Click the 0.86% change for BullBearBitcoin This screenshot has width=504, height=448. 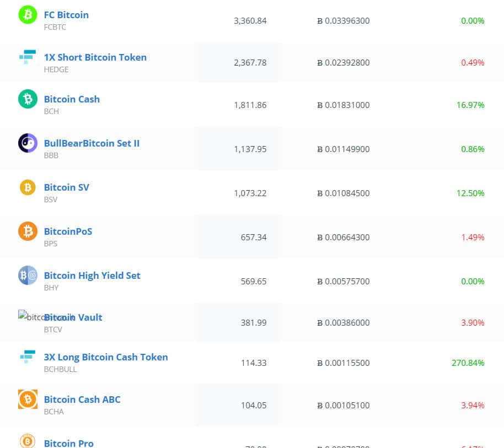coord(473,149)
